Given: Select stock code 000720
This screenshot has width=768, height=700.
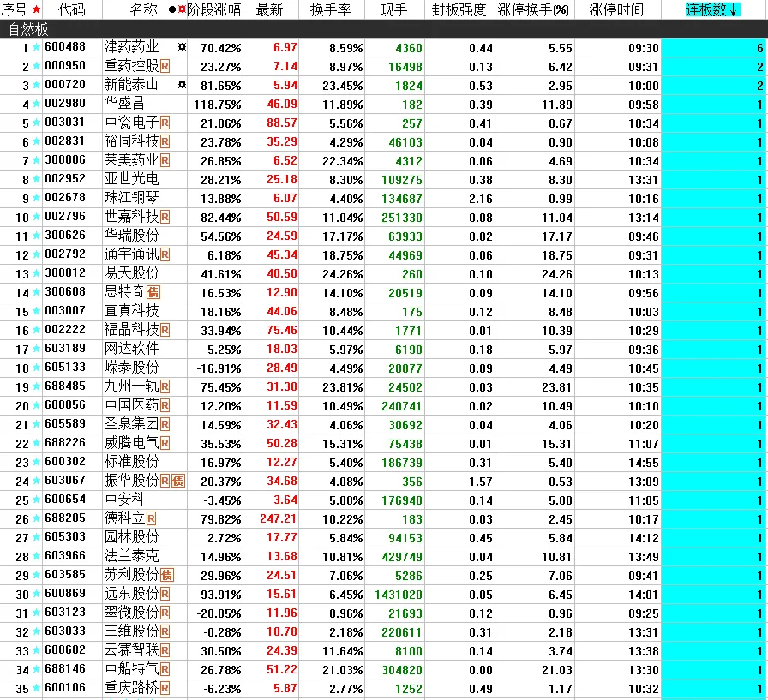Looking at the screenshot, I should pos(65,85).
